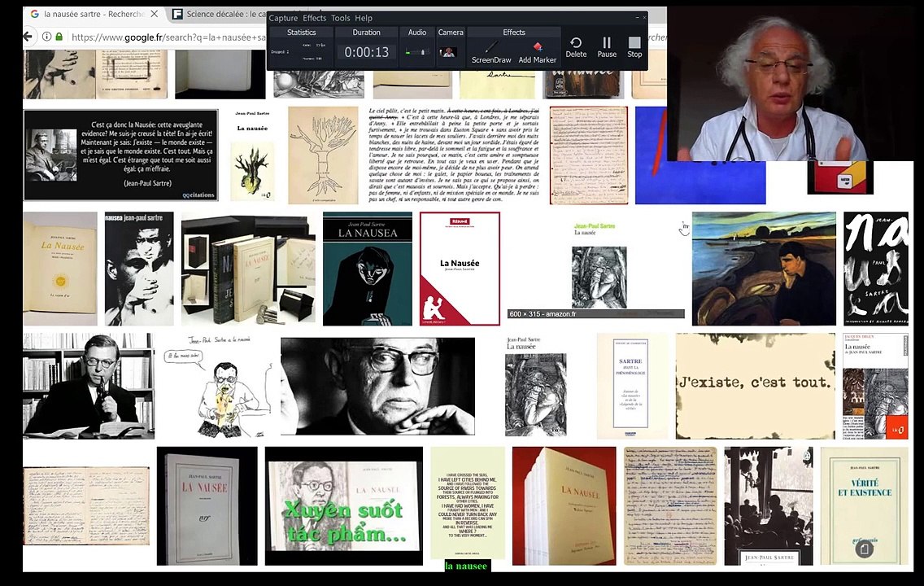The height and width of the screenshot is (586, 924).
Task: Open the teal 'LA NAUSEA' book cover
Action: click(x=367, y=269)
